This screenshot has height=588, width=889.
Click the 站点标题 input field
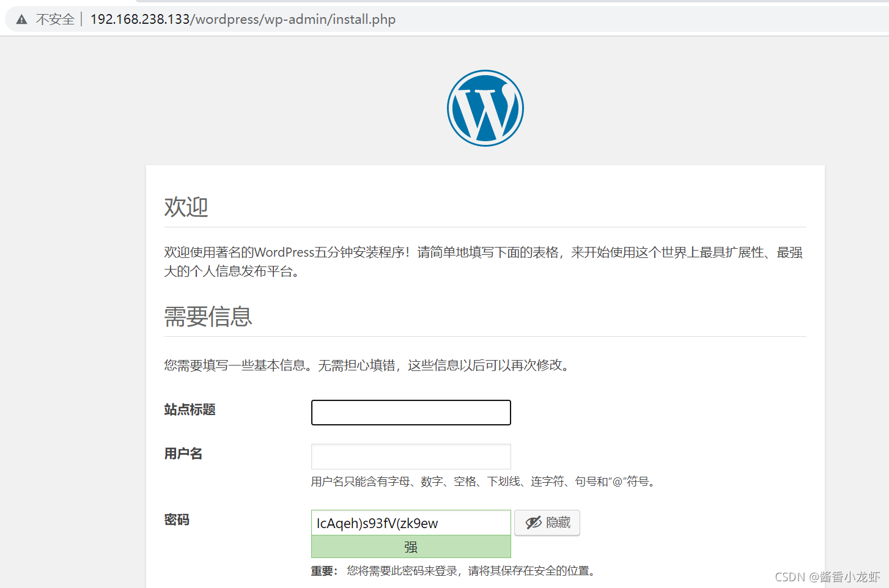pyautogui.click(x=411, y=413)
